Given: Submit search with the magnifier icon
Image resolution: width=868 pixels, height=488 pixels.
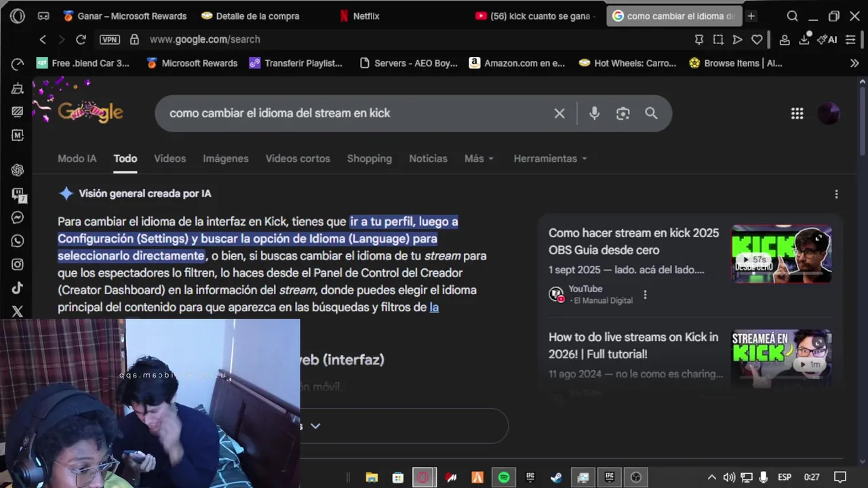Looking at the screenshot, I should tap(651, 113).
